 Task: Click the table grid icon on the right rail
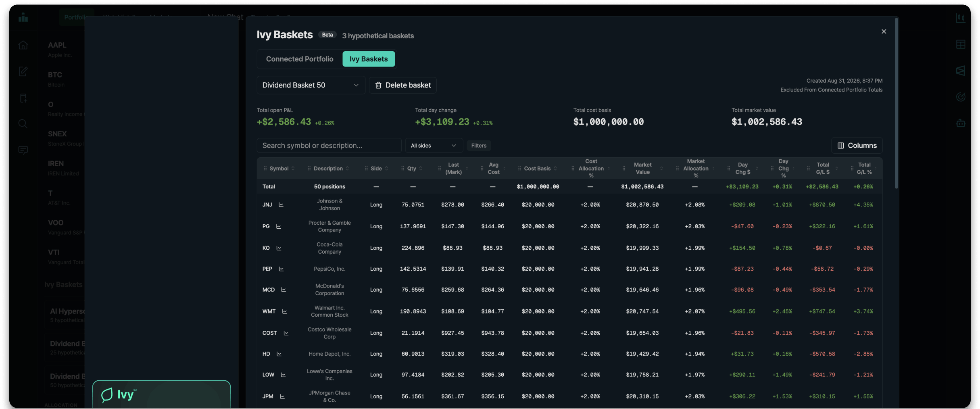click(960, 44)
